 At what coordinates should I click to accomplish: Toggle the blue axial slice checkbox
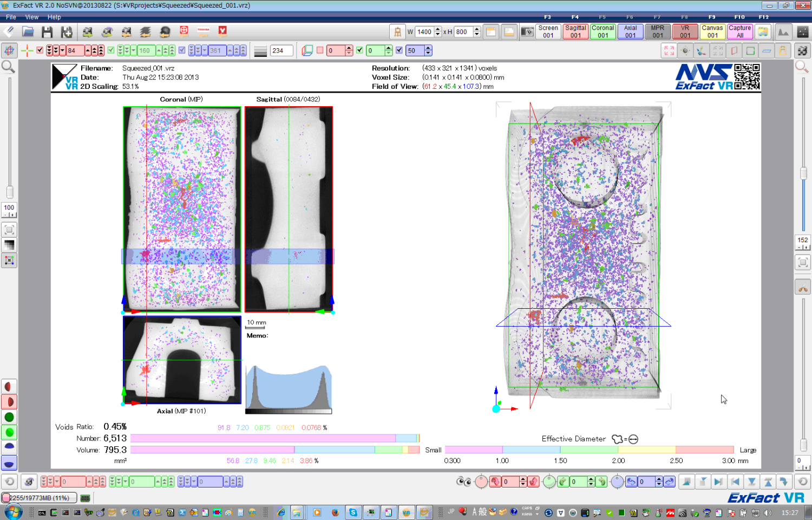pos(182,50)
